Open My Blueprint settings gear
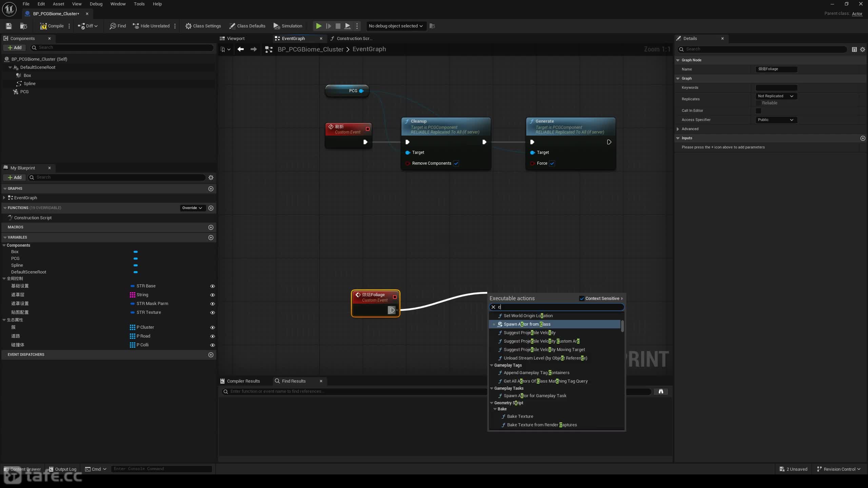 pos(211,177)
